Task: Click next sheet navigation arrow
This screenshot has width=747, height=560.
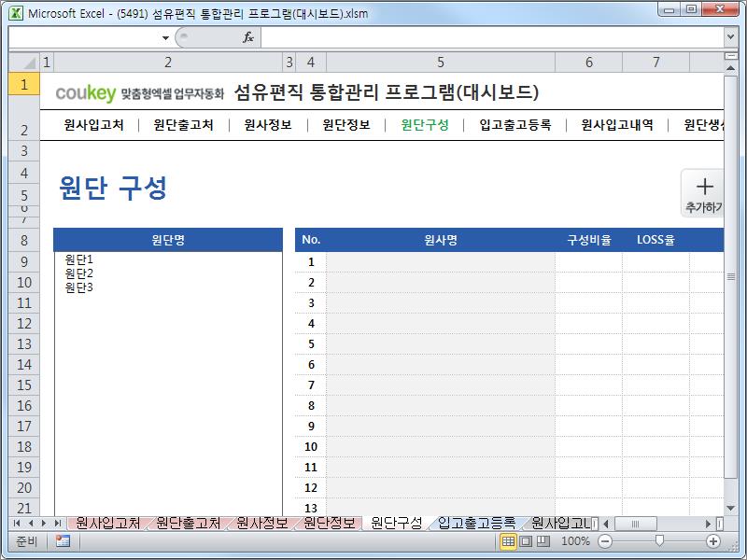Action: [44, 524]
